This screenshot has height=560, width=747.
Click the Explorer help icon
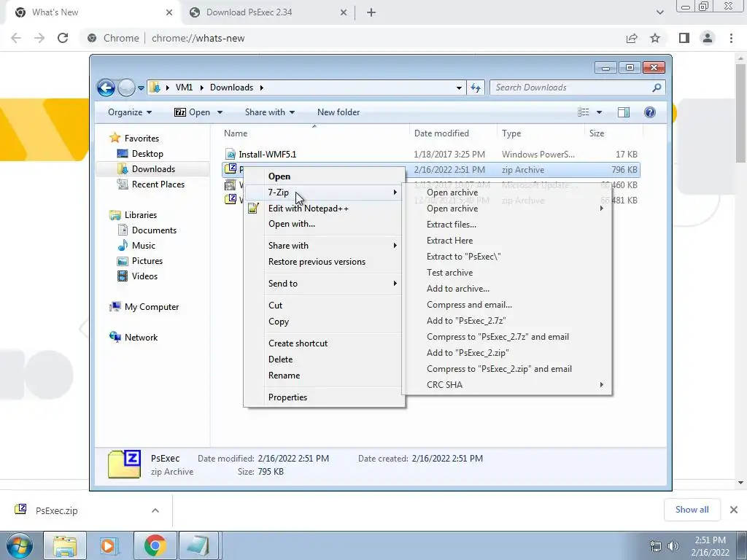pos(649,112)
